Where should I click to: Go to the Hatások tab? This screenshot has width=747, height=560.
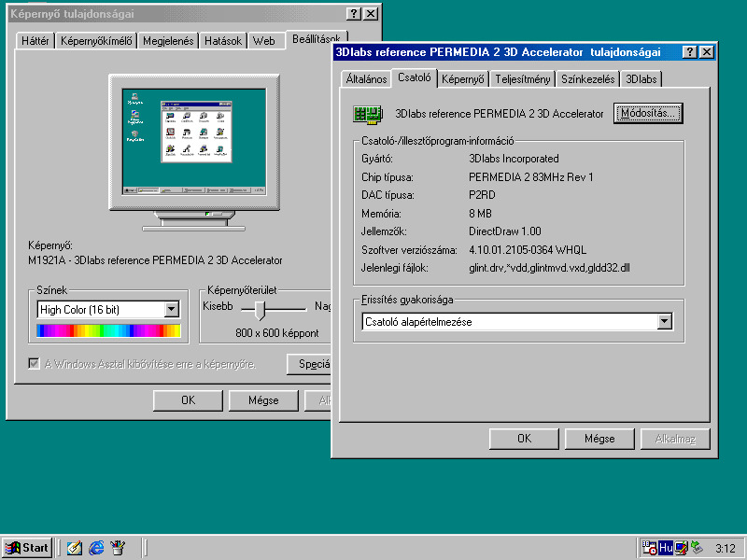pos(223,41)
